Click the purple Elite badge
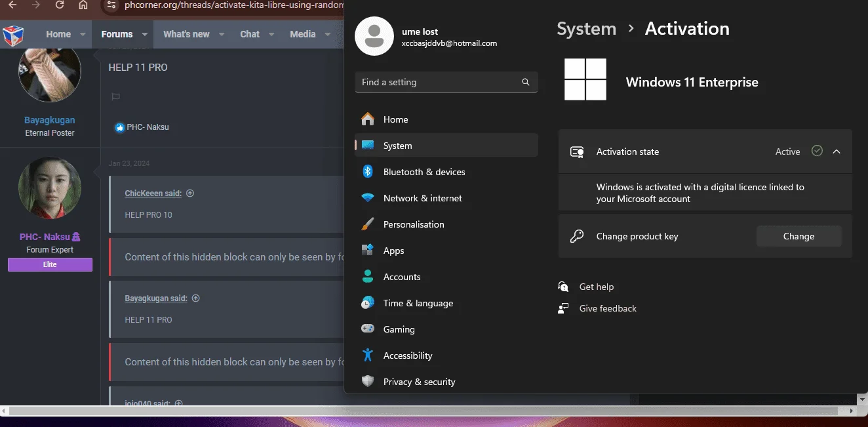Screen dimensions: 868x427 (50, 264)
